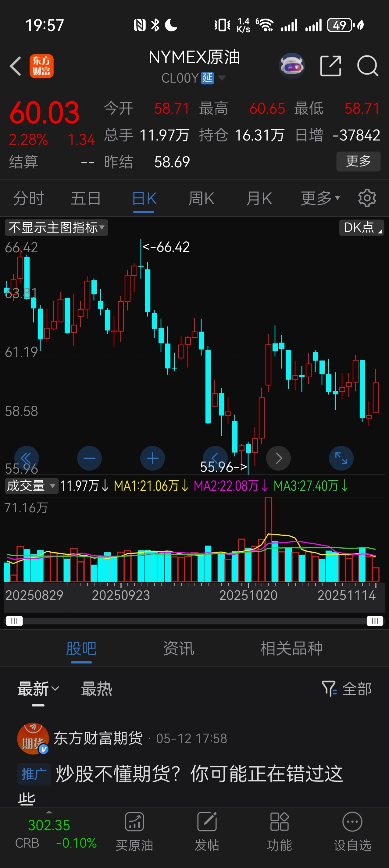This screenshot has width=389, height=868.
Task: Open post 炒股不懂期货？你可能正在错过这些
Action: 180,785
